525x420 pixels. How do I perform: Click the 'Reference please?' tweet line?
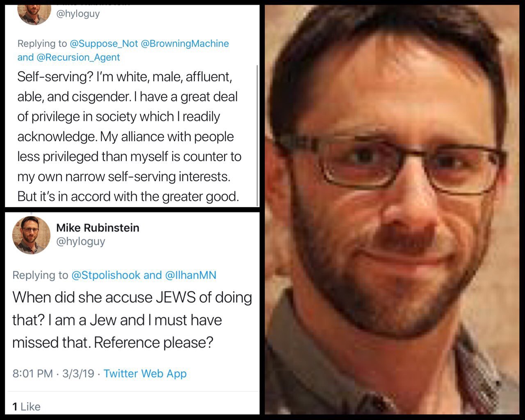pos(154,342)
